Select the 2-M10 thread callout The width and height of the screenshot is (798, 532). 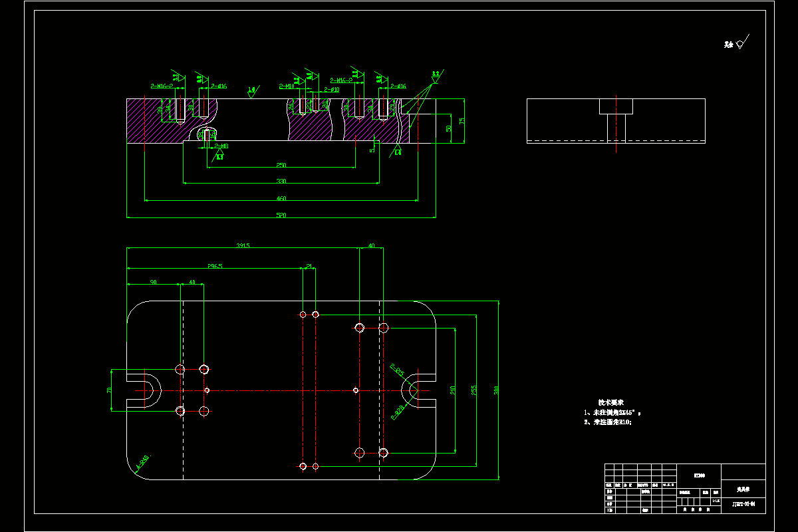click(x=287, y=86)
